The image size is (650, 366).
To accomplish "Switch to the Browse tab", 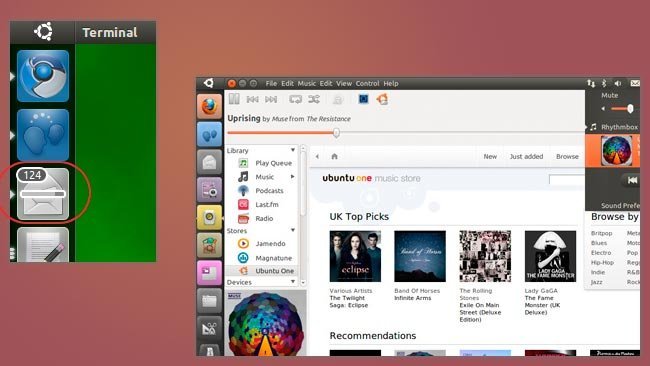I will (x=567, y=156).
